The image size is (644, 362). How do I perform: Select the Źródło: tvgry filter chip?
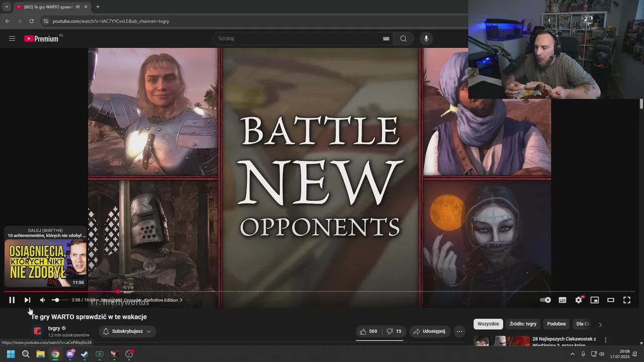(523, 324)
